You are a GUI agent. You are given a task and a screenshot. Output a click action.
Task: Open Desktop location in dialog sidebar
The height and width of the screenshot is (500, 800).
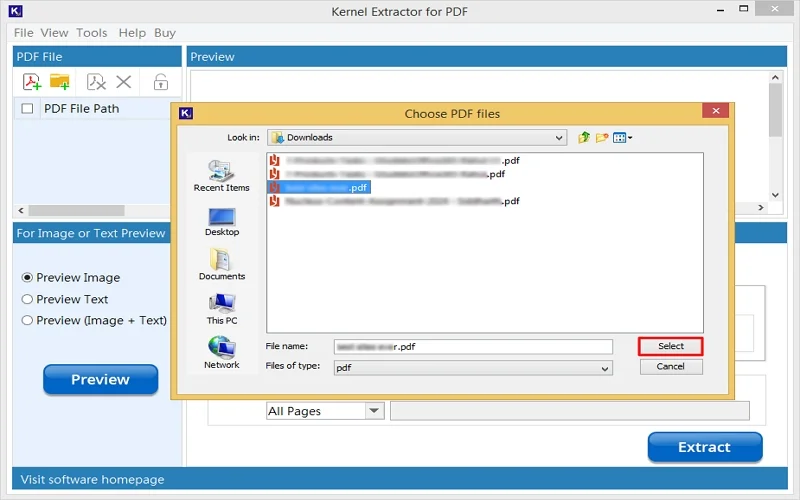(x=221, y=221)
